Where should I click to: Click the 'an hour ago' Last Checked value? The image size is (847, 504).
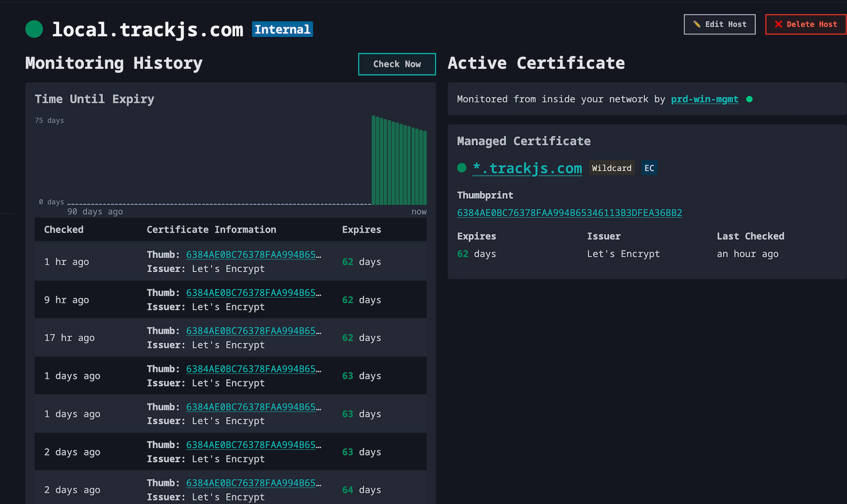[x=748, y=254]
